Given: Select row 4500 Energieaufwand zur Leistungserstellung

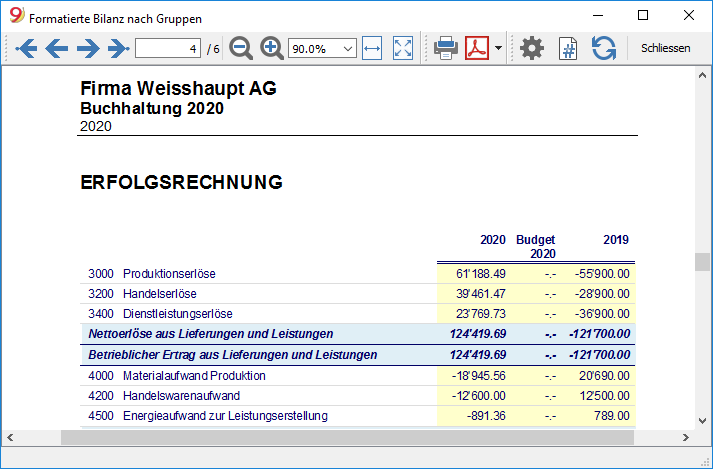Looking at the screenshot, I should [357, 416].
